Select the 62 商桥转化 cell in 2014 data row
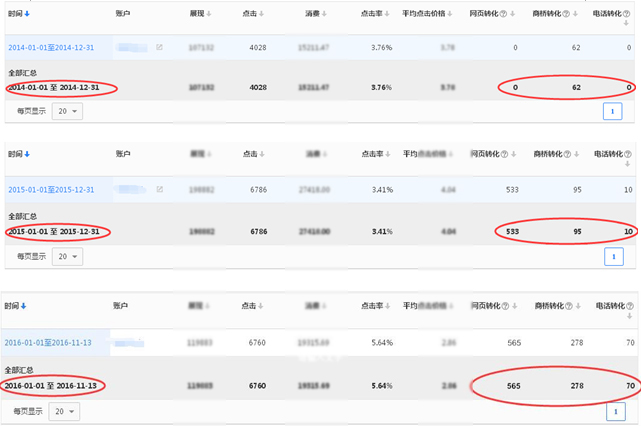Image resolution: width=641 pixels, height=426 pixels. [576, 48]
